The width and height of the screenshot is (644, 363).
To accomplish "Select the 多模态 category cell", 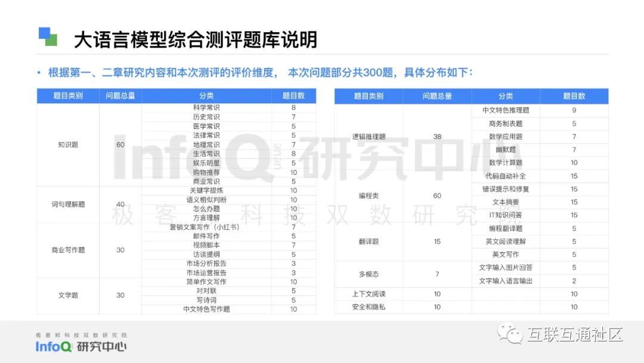I will point(369,274).
